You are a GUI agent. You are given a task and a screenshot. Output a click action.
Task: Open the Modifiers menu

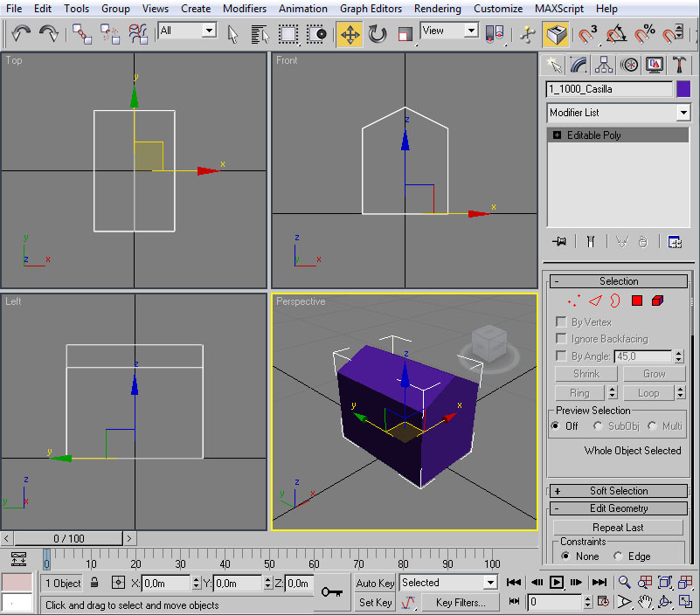[245, 9]
